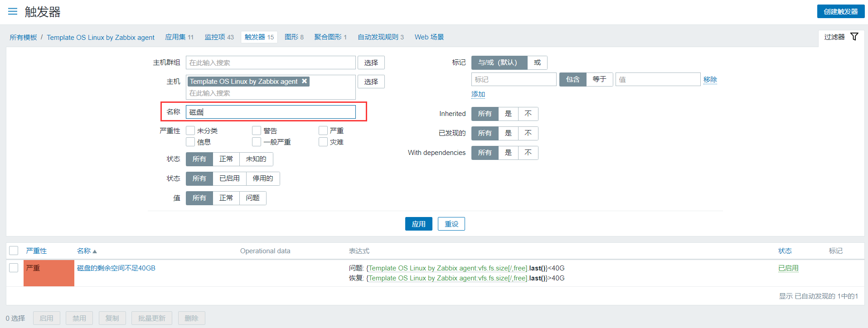Check the 未分类 severity checkbox
Screen dimensions: 868x328
(x=190, y=130)
